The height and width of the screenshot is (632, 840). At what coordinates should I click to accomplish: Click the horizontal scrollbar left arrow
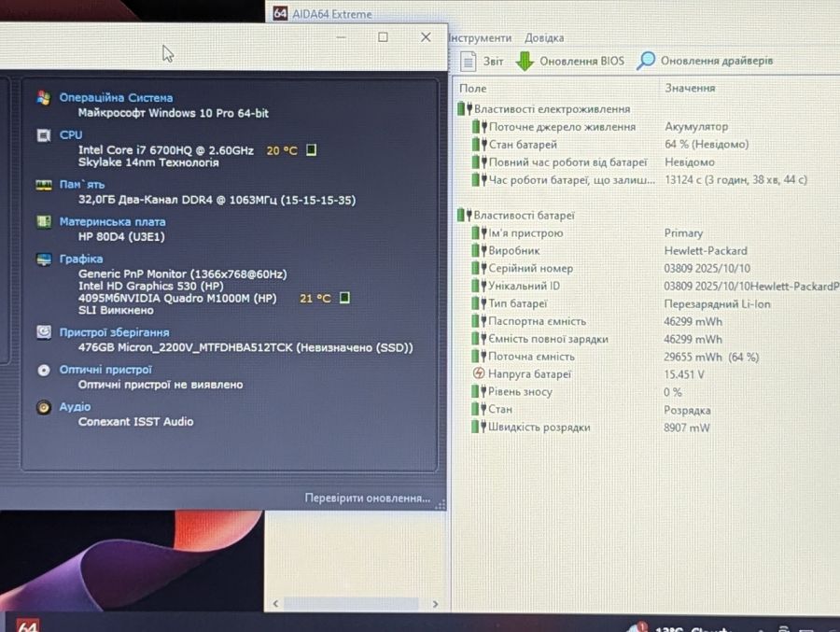[275, 604]
